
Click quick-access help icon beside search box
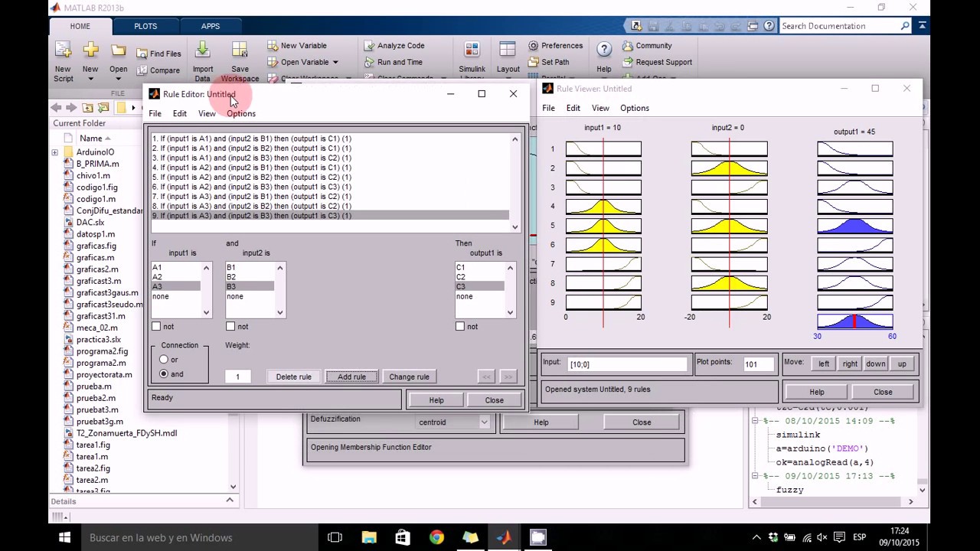769,26
